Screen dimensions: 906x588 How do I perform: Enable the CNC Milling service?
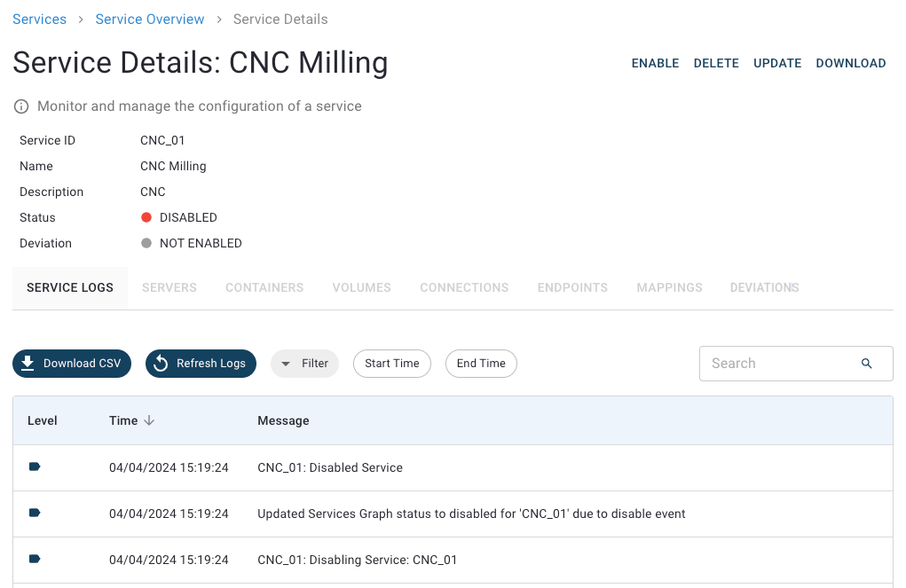pyautogui.click(x=655, y=64)
